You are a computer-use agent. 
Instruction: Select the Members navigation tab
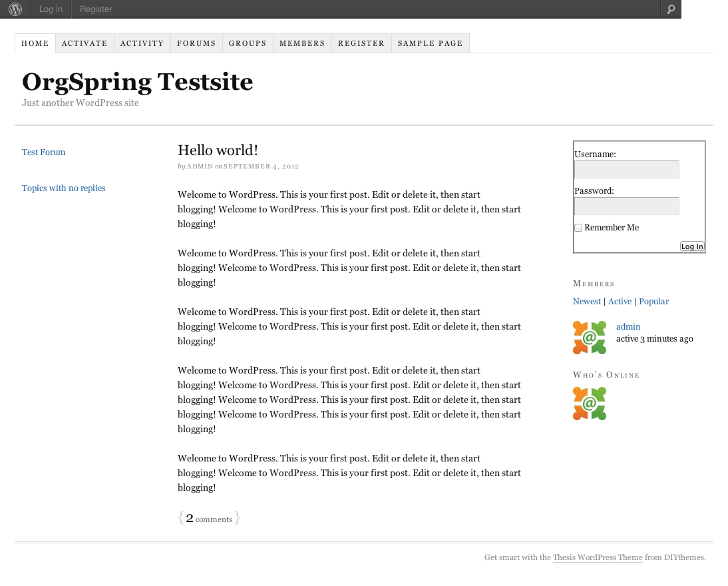302,43
